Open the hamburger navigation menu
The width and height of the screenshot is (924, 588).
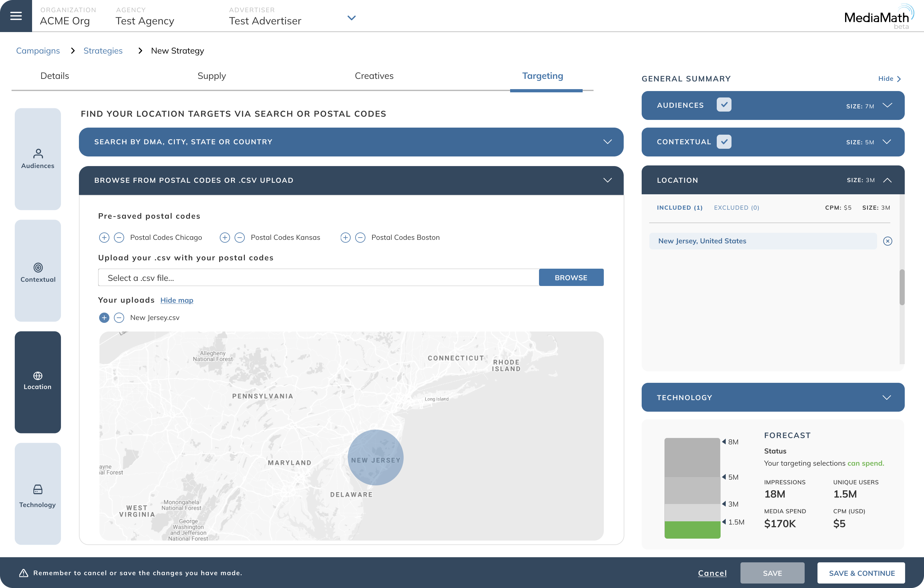[x=16, y=16]
